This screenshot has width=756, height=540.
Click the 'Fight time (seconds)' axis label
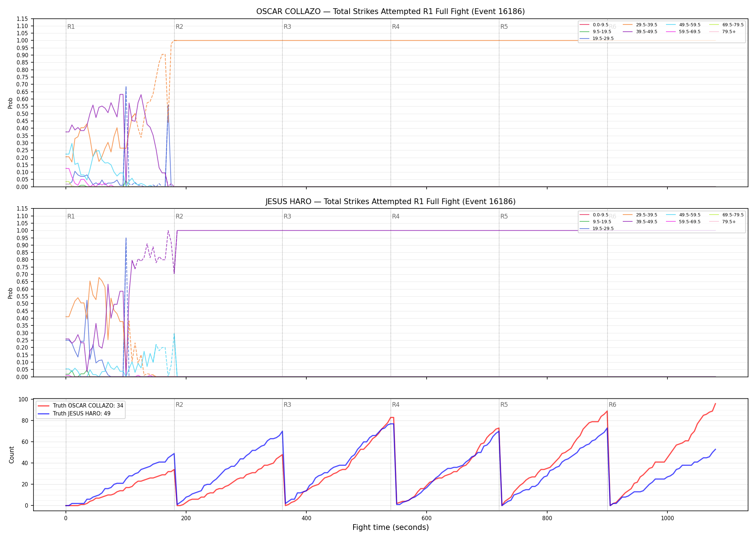click(390, 527)
